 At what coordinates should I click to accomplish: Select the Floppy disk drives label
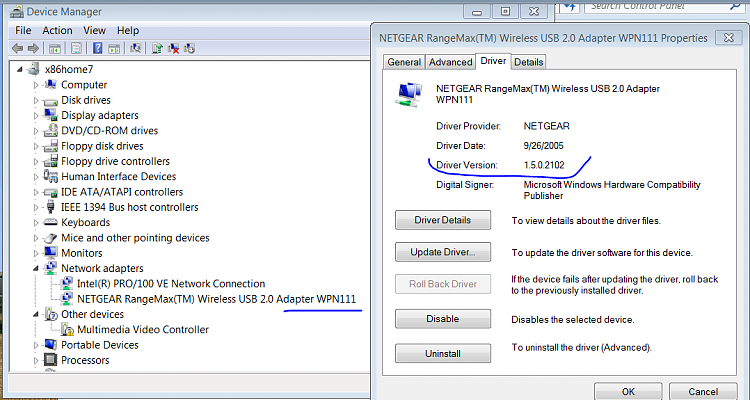[x=102, y=146]
